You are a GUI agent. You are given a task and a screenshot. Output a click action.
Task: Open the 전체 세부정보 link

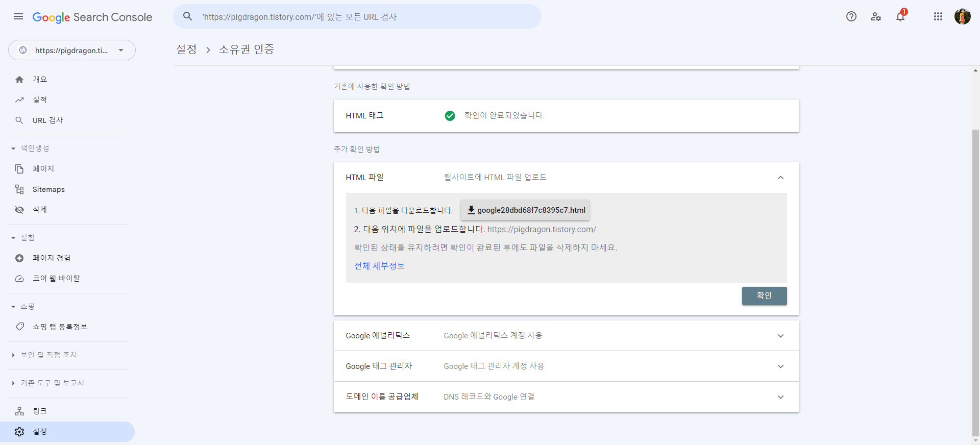coord(379,266)
